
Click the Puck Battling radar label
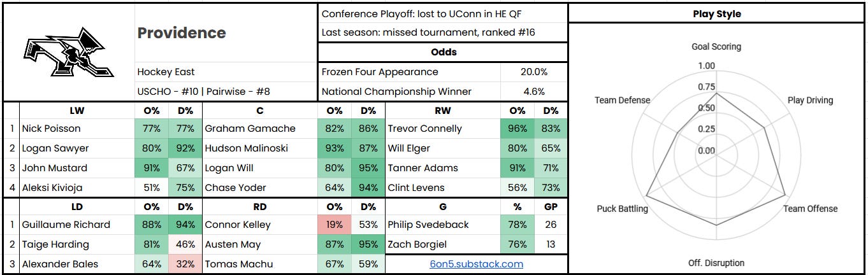coord(623,209)
